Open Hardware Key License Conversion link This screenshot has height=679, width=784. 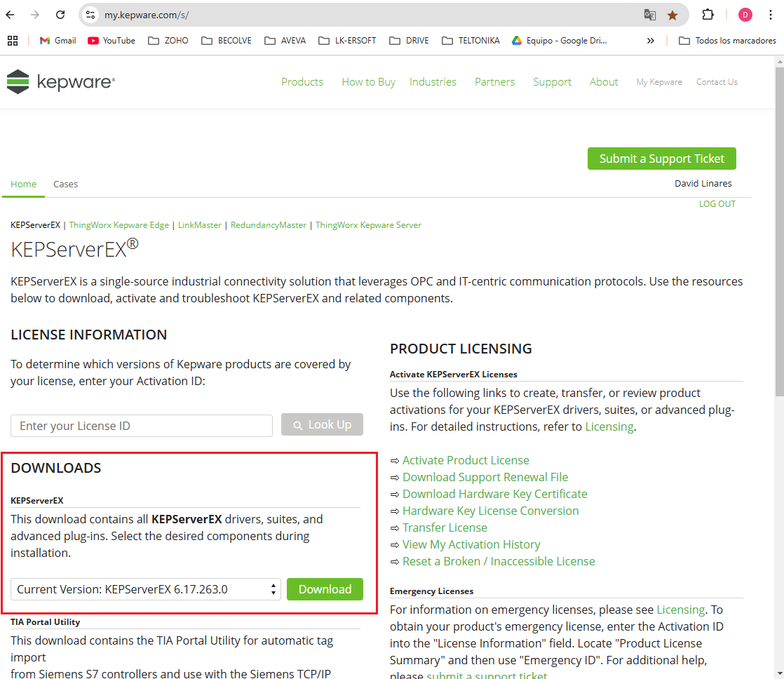[x=490, y=511]
